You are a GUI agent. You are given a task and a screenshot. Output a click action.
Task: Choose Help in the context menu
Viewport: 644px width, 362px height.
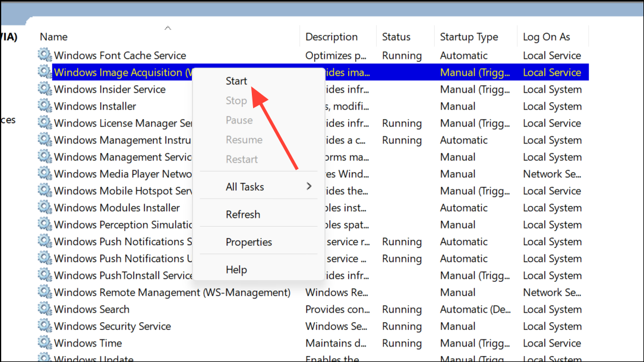tap(236, 269)
